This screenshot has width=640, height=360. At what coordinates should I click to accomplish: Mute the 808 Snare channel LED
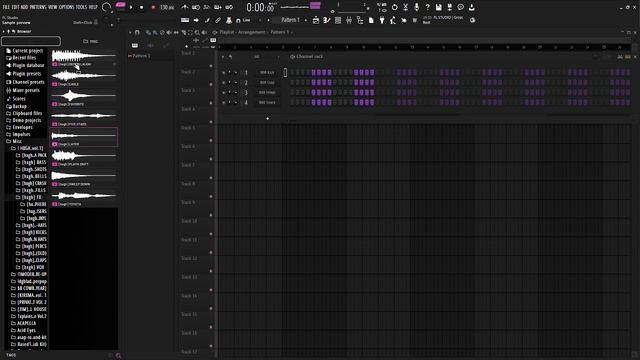tap(223, 102)
